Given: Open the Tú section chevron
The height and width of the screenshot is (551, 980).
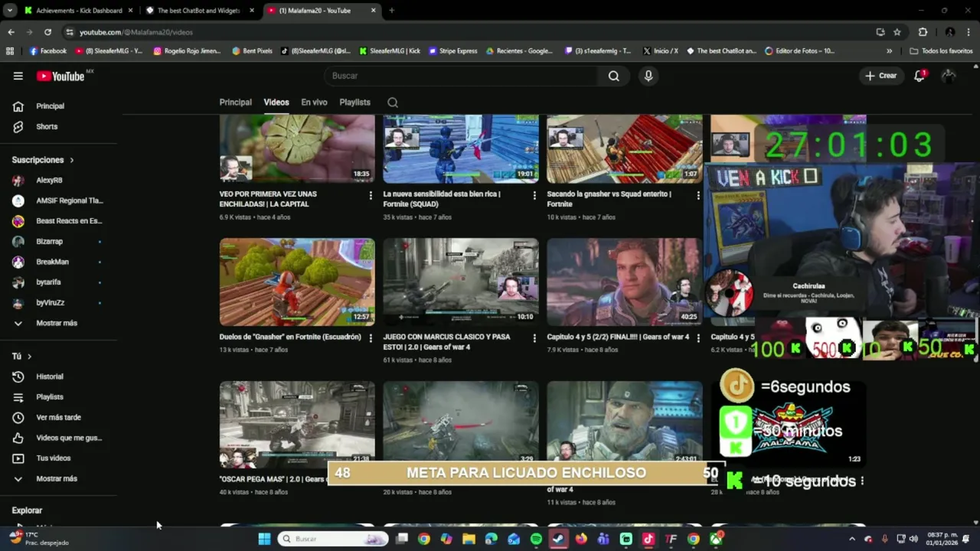Looking at the screenshot, I should 30,357.
